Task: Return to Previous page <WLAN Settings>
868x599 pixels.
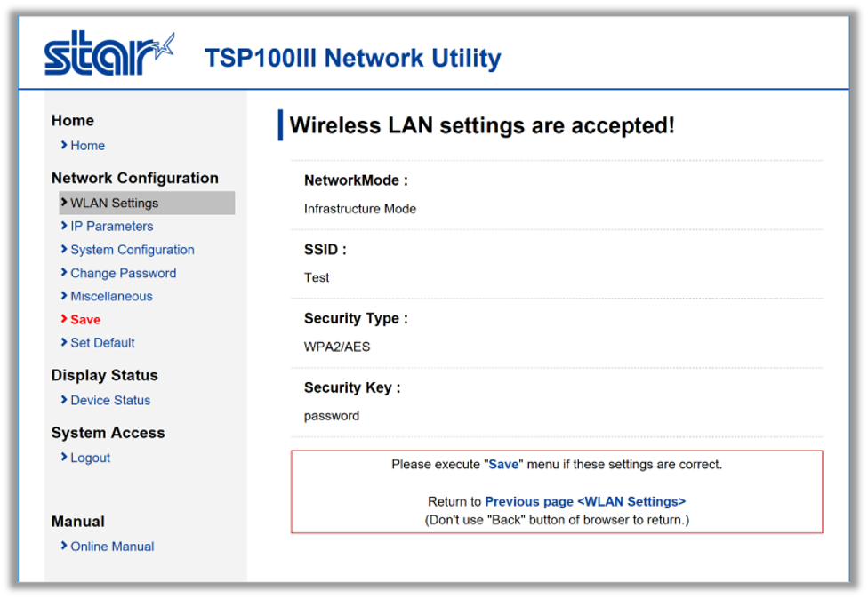Action: (x=584, y=502)
